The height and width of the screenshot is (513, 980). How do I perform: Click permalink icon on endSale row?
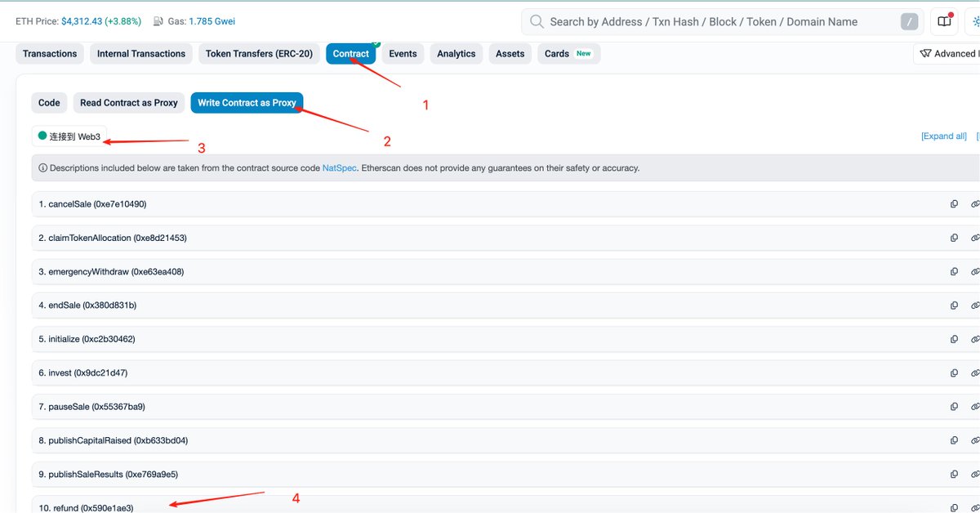974,306
